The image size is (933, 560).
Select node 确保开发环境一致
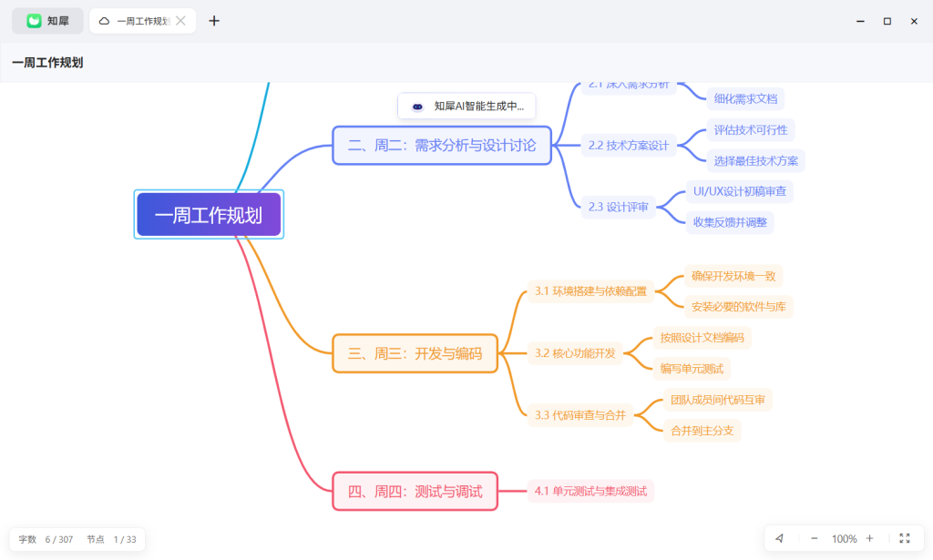click(733, 276)
